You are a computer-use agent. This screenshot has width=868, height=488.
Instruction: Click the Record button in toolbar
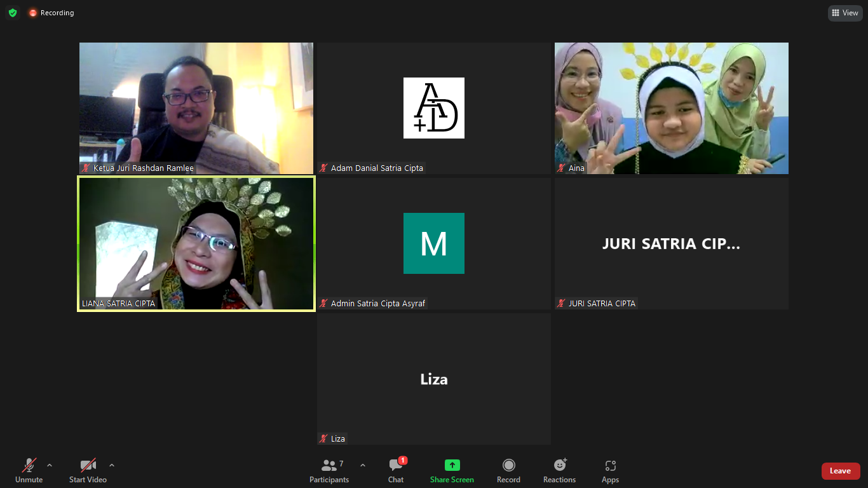pyautogui.click(x=508, y=471)
